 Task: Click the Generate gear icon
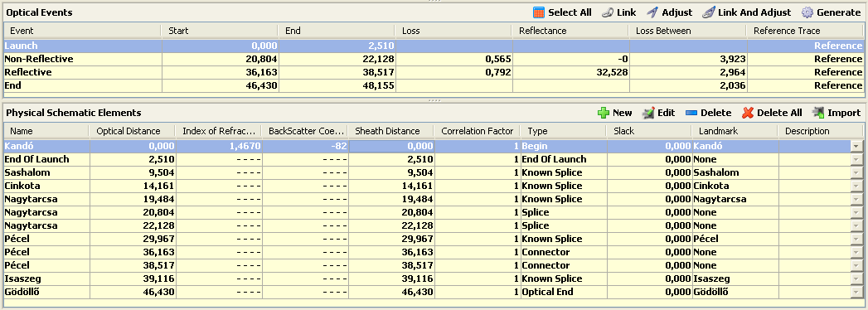[x=807, y=12]
